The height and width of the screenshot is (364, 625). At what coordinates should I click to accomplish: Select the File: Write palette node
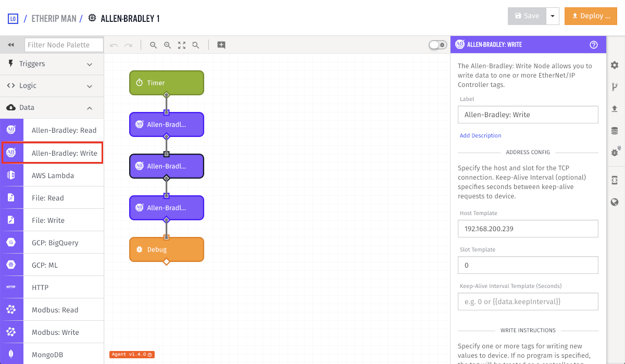52,220
